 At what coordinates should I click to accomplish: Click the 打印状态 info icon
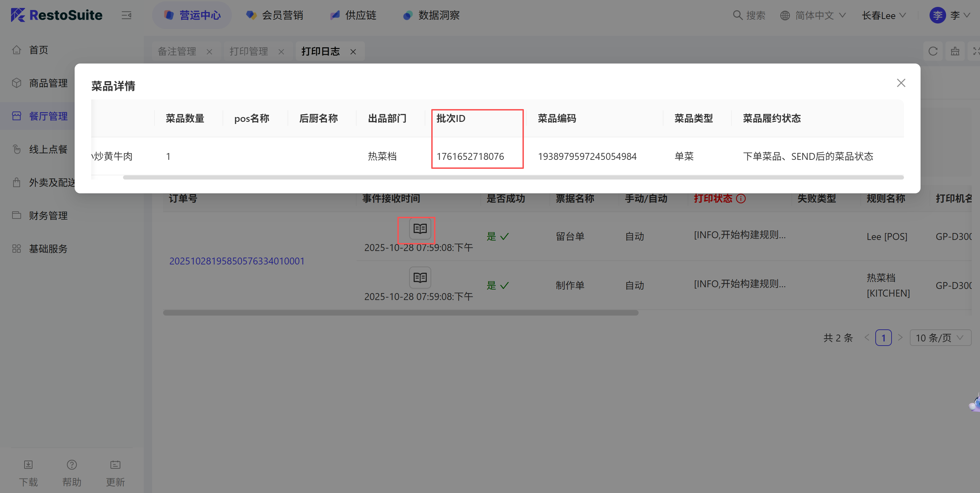[741, 199]
